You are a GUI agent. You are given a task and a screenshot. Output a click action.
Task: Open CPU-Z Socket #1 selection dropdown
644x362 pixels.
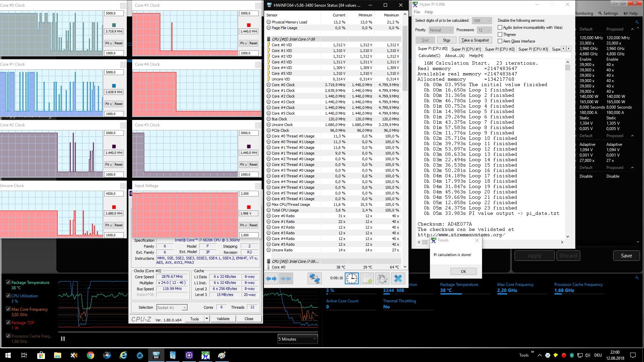[172, 307]
